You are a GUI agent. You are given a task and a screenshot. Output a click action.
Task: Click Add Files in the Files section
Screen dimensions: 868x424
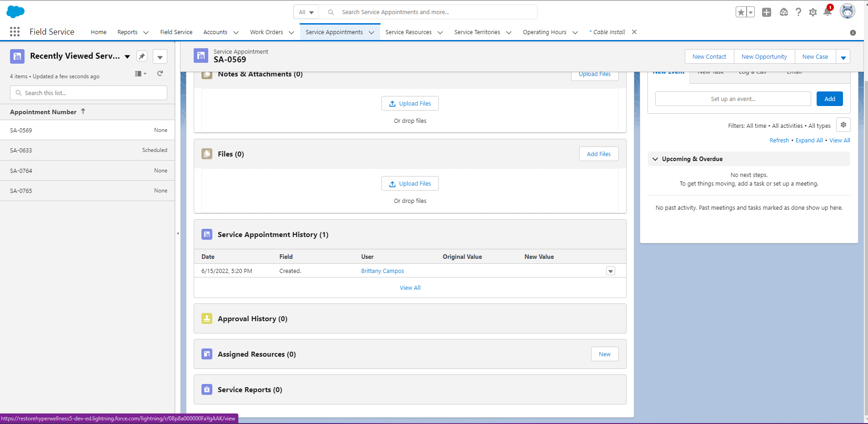(x=599, y=154)
